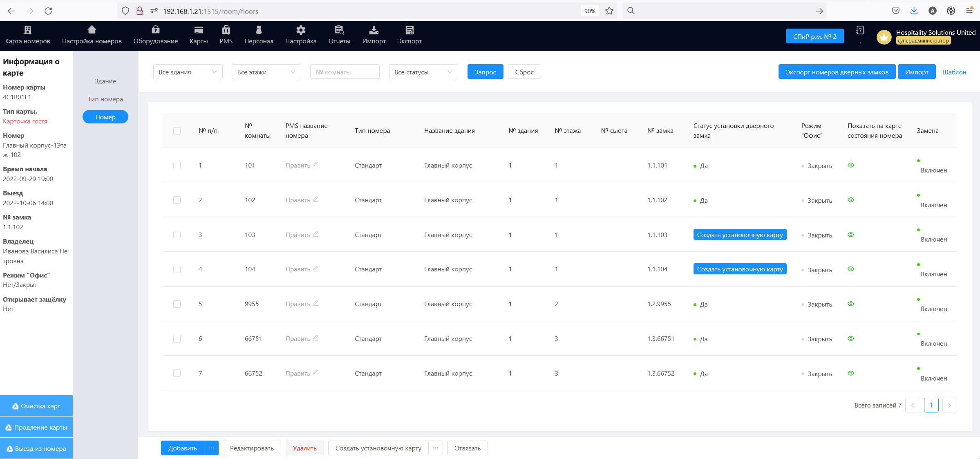Open the Отчеты reports icon
980x459 pixels.
pyautogui.click(x=339, y=30)
